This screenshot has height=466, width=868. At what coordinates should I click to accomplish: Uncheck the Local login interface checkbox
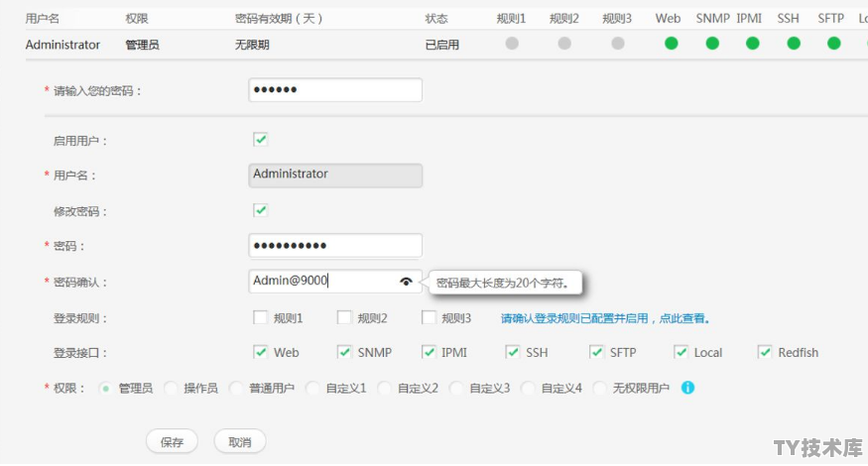(681, 352)
